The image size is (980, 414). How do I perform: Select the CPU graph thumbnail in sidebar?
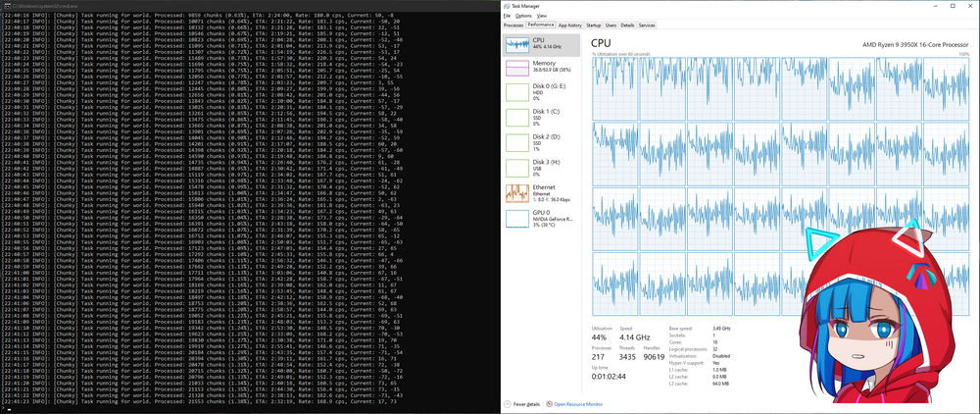tap(542, 44)
